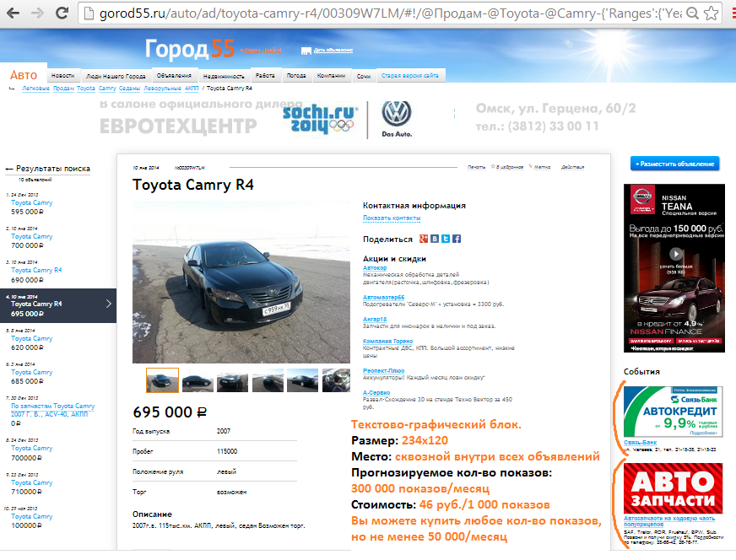The width and height of the screenshot is (736, 560).
Task: Click the chevron on the selected 695 000 result
Action: click(x=109, y=304)
